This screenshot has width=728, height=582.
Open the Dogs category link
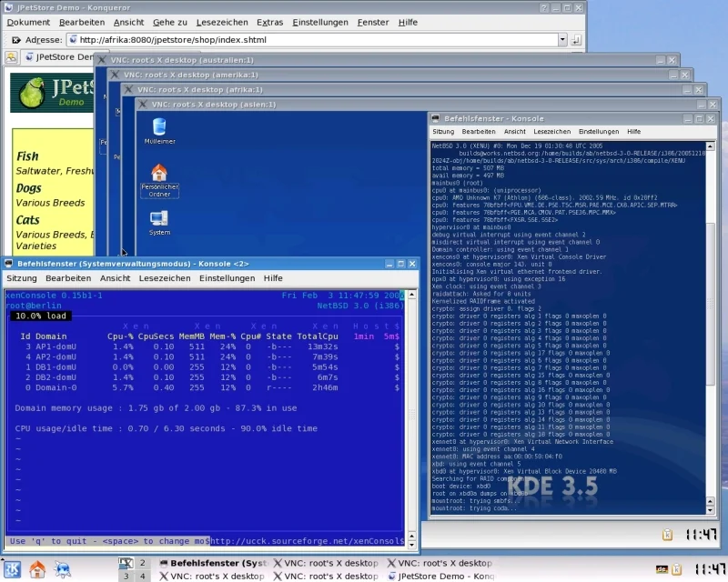click(28, 188)
